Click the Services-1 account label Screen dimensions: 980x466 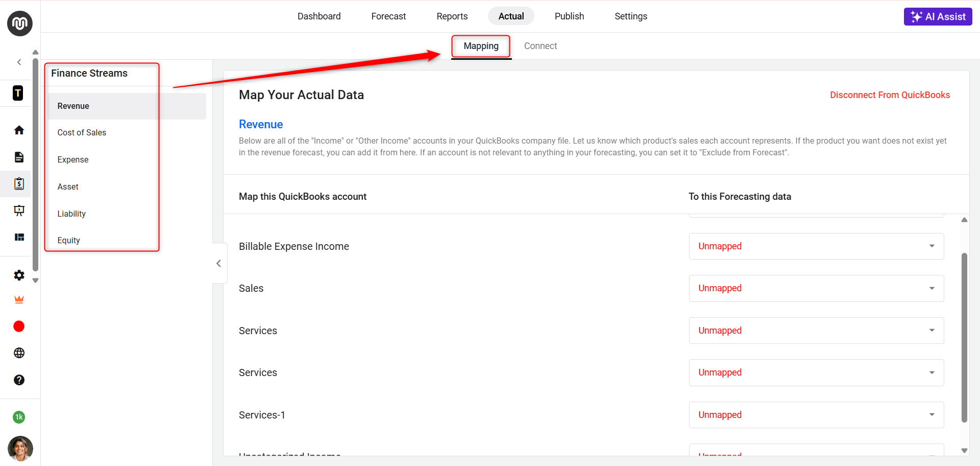(x=262, y=415)
